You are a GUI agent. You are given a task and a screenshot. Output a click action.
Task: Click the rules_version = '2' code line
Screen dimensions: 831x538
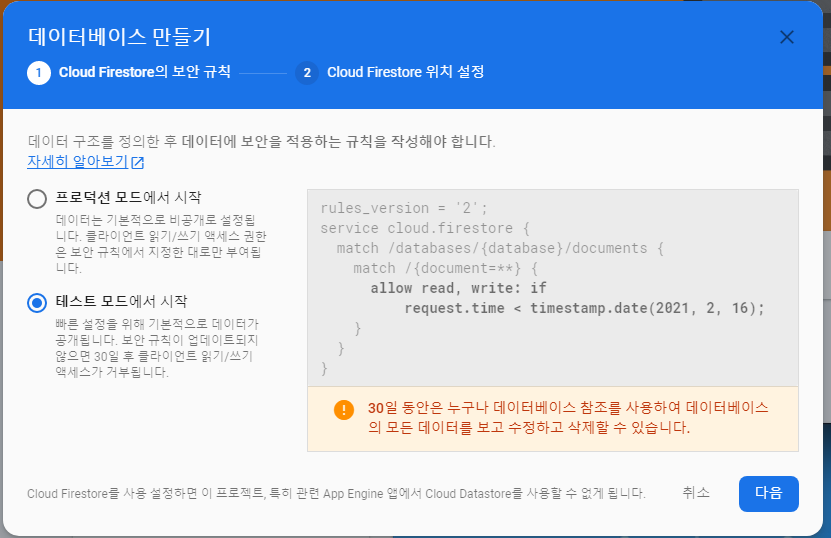coord(403,208)
